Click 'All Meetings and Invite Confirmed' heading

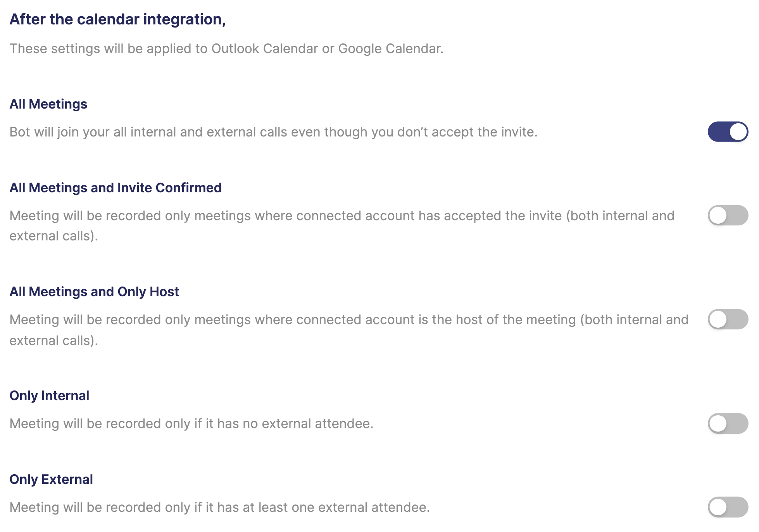[x=116, y=188]
